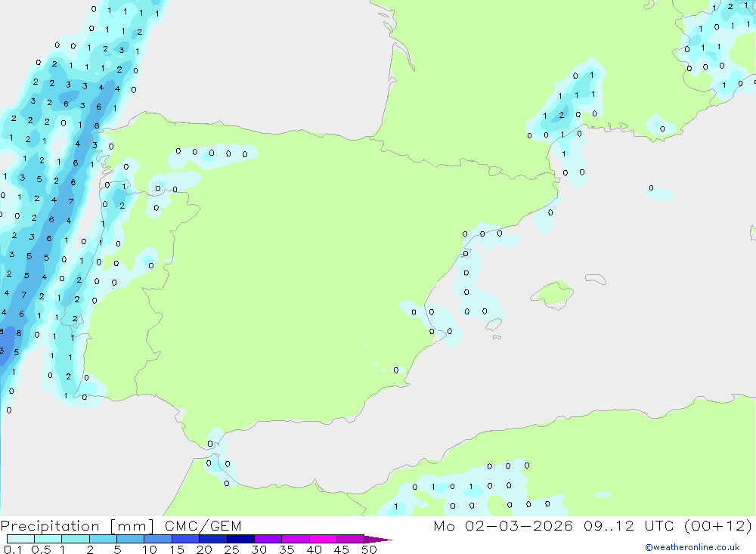This screenshot has width=756, height=554.
Task: Pick the 45–50 mm legend swatch
Action: [351, 539]
